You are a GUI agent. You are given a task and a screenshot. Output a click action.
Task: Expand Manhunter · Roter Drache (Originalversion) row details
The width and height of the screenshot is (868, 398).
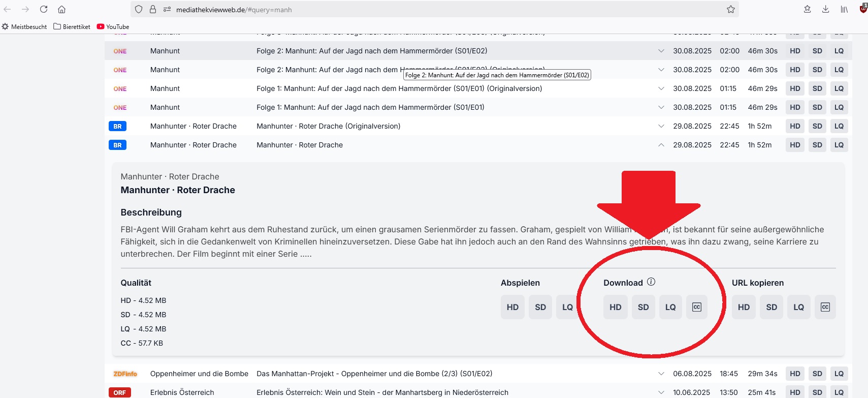coord(661,126)
